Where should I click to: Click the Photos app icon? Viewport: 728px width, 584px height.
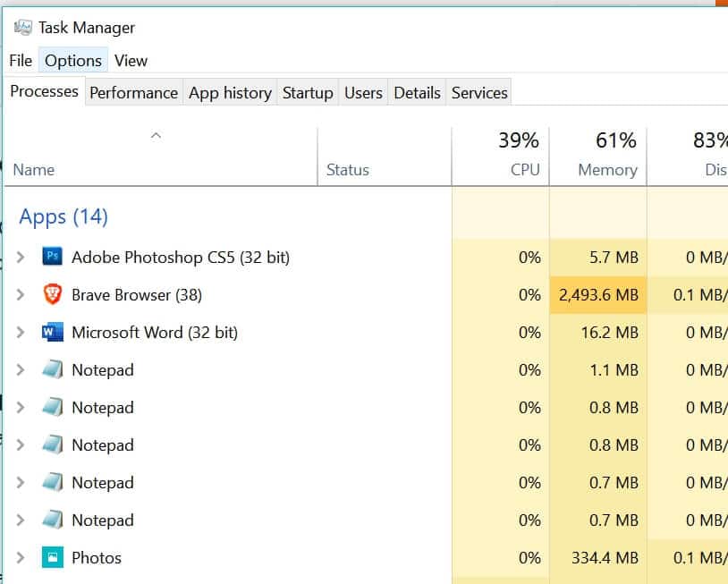(53, 558)
